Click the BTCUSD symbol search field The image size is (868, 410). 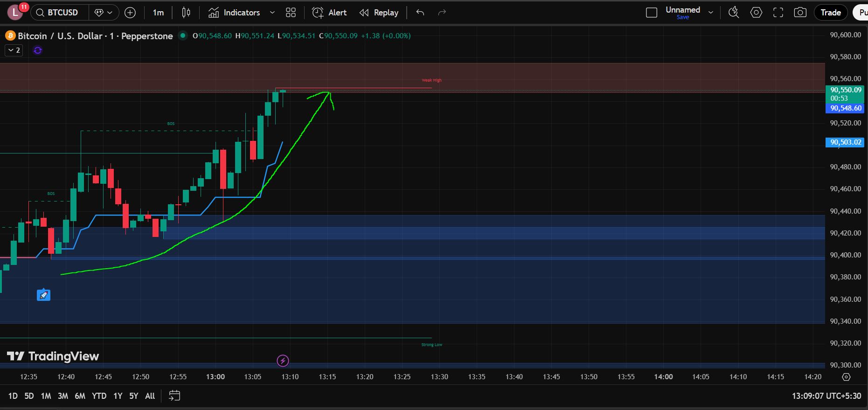tap(60, 13)
